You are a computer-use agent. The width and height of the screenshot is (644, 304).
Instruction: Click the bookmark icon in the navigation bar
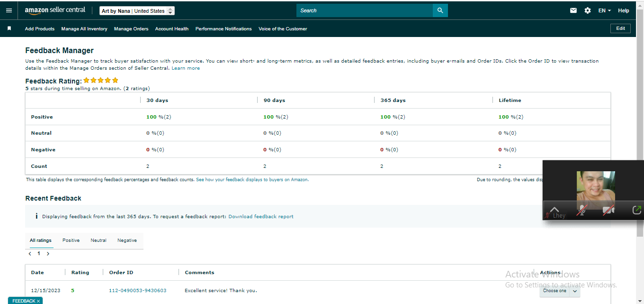(x=9, y=28)
